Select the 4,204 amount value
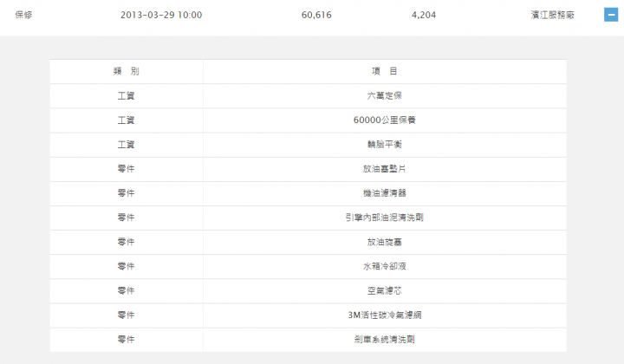 click(x=426, y=15)
